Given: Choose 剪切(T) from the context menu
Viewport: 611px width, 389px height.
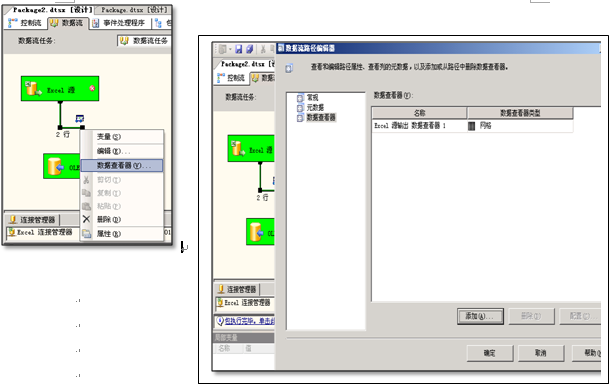Looking at the screenshot, I should (122, 180).
